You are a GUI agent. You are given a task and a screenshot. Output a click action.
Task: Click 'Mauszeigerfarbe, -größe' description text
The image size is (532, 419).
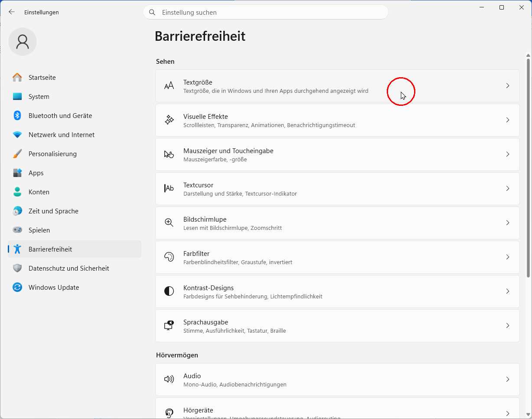(x=215, y=159)
